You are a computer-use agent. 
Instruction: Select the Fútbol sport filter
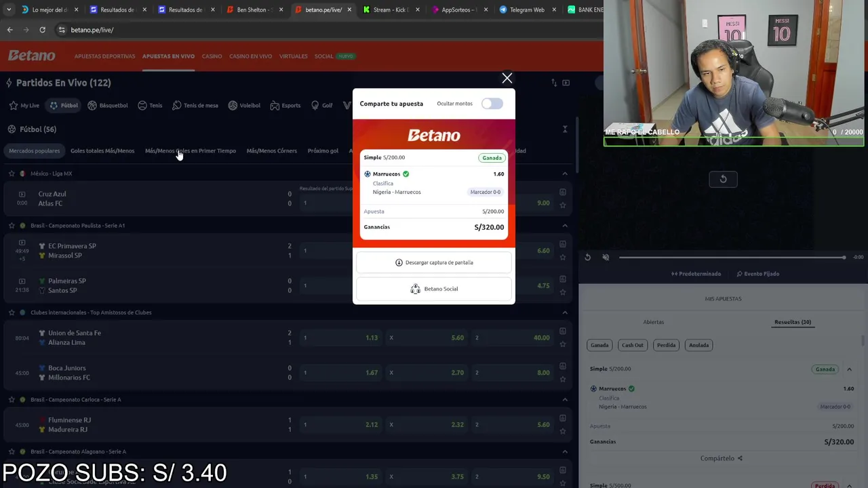coord(64,106)
